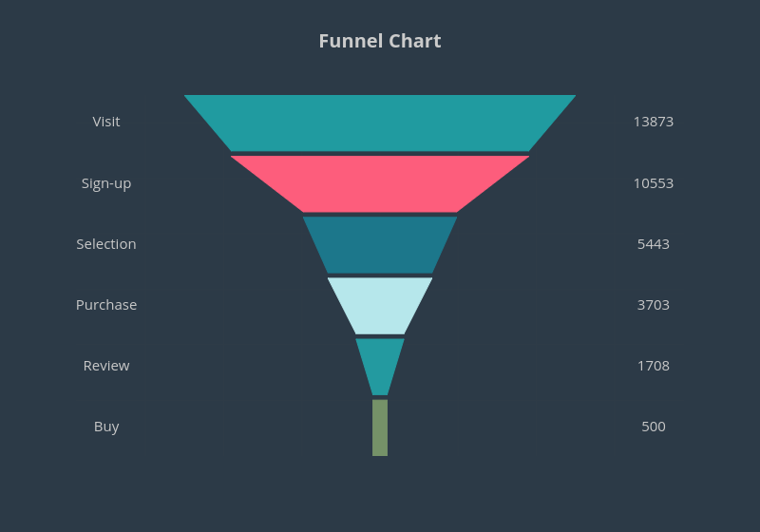Select the 10553 value text
The image size is (760, 532).
coord(654,183)
